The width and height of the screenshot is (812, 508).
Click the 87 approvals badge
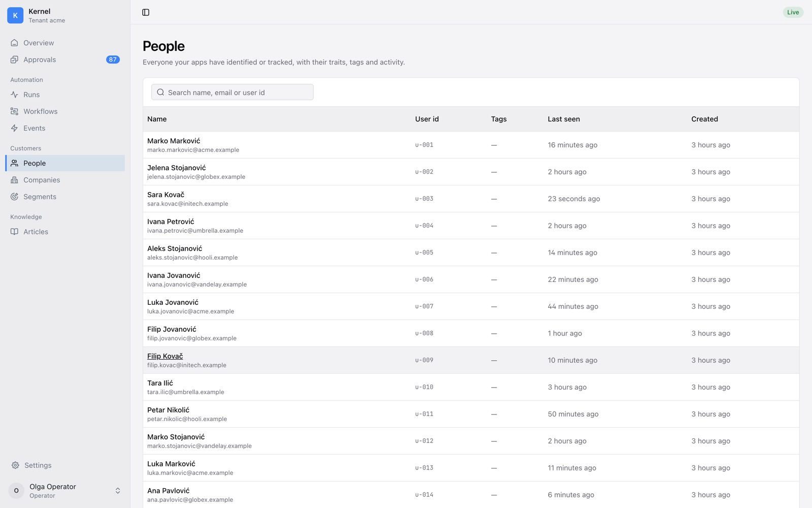point(113,59)
